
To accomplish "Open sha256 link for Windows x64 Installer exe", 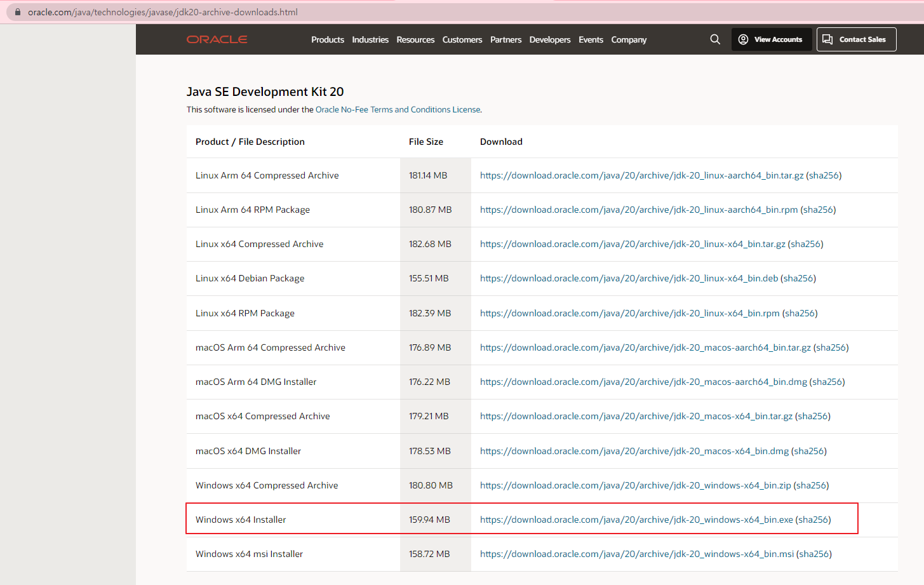I will pyautogui.click(x=814, y=520).
